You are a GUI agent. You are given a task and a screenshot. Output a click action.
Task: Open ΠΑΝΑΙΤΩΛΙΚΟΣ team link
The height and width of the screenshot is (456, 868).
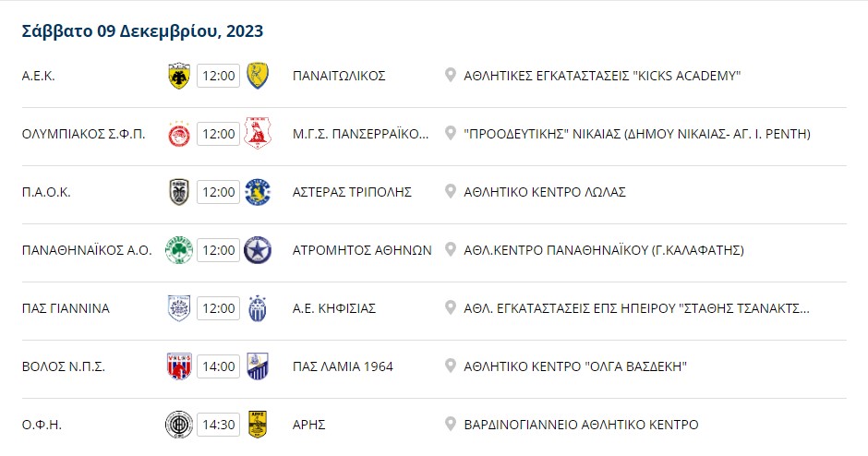[339, 76]
